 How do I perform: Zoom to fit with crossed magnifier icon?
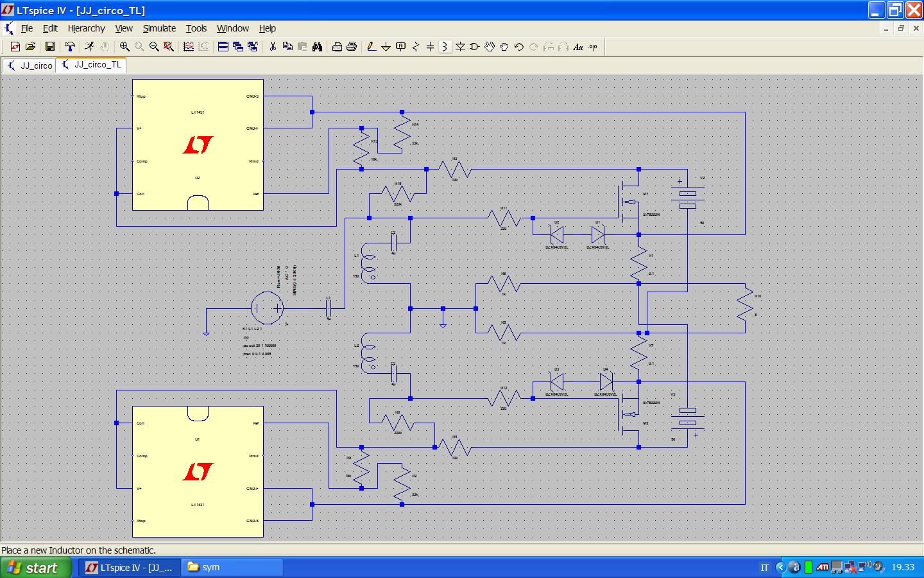pyautogui.click(x=169, y=47)
